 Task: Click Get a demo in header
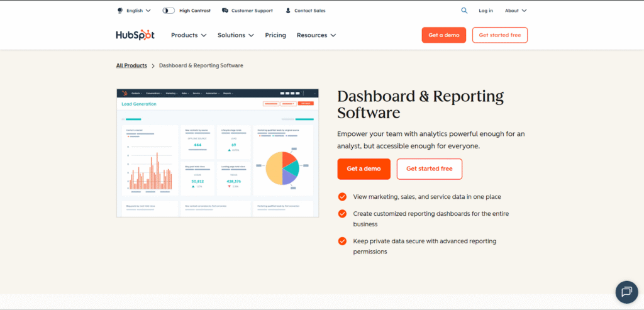444,35
